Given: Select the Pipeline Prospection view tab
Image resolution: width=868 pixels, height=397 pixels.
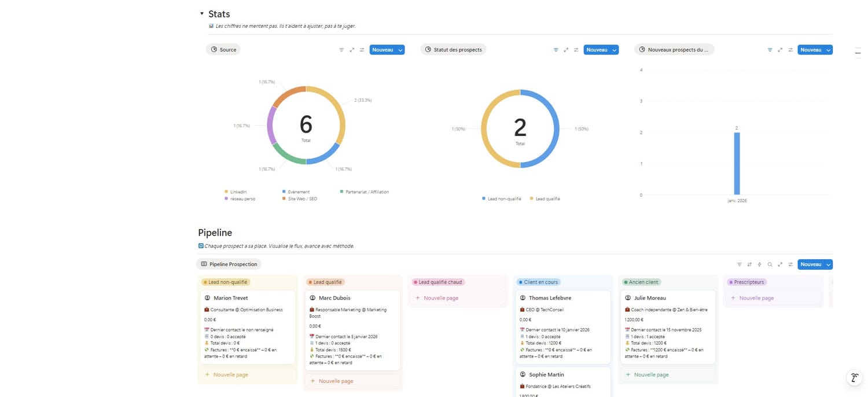Looking at the screenshot, I should 229,264.
